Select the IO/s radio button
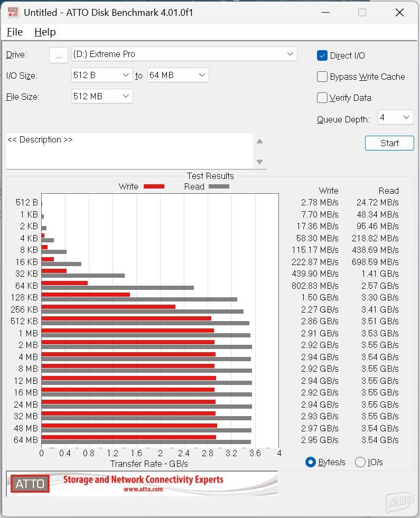This screenshot has height=518, width=420. [360, 462]
